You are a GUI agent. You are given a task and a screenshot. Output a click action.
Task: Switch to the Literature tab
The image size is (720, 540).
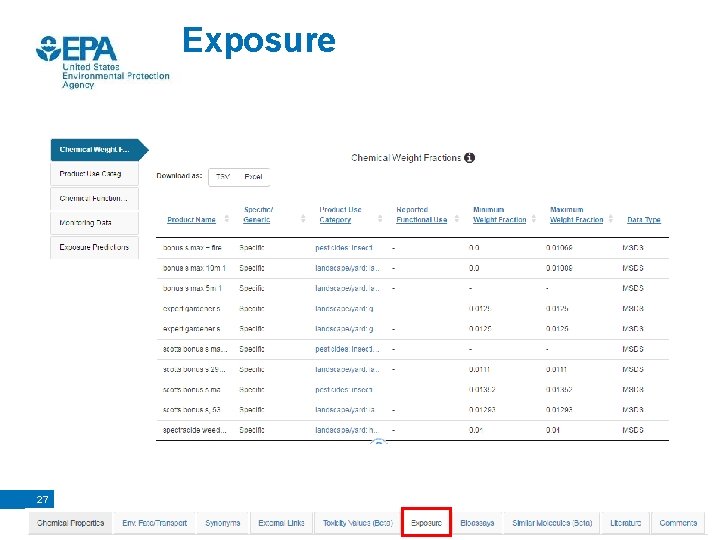coord(625,523)
